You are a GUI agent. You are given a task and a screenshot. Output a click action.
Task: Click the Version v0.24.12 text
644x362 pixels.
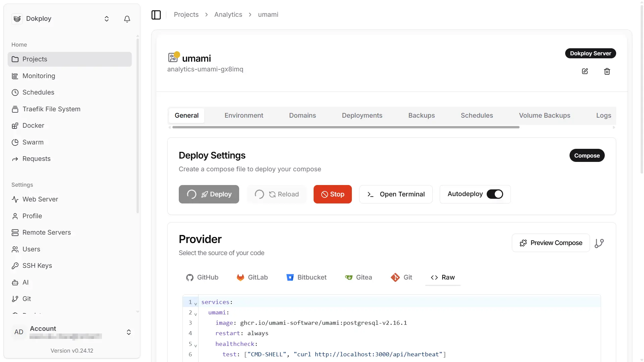pyautogui.click(x=72, y=351)
